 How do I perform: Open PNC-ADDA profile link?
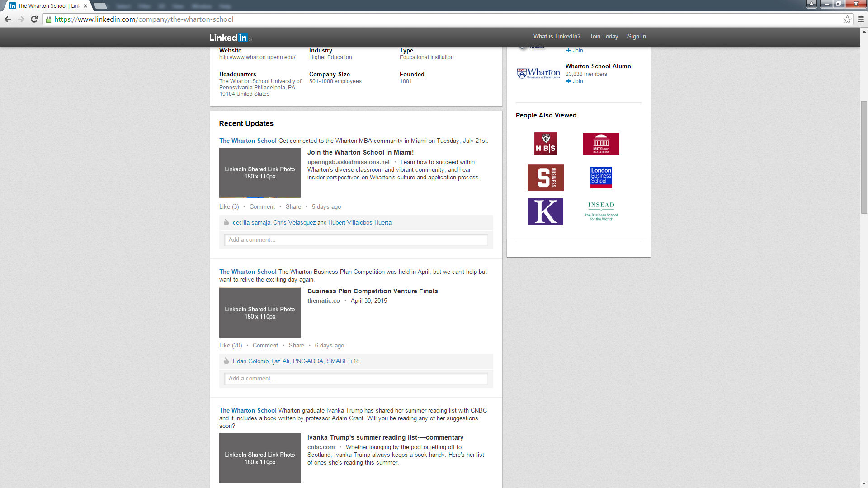(x=308, y=361)
